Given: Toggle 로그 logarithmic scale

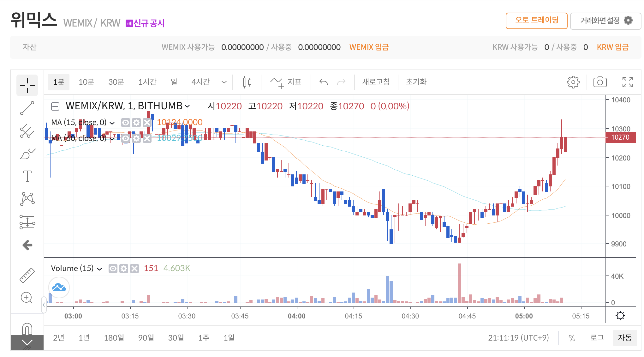Looking at the screenshot, I should tap(597, 338).
